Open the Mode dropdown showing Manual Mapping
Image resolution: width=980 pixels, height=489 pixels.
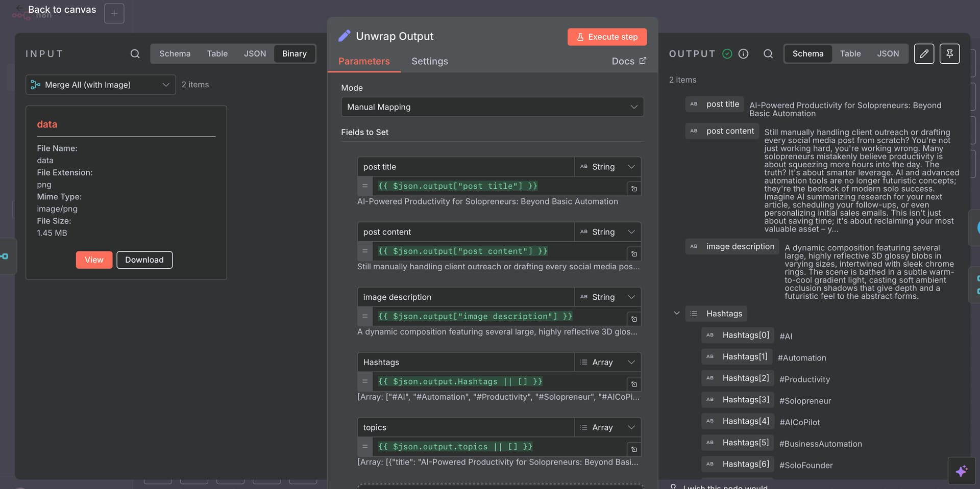[x=492, y=107]
